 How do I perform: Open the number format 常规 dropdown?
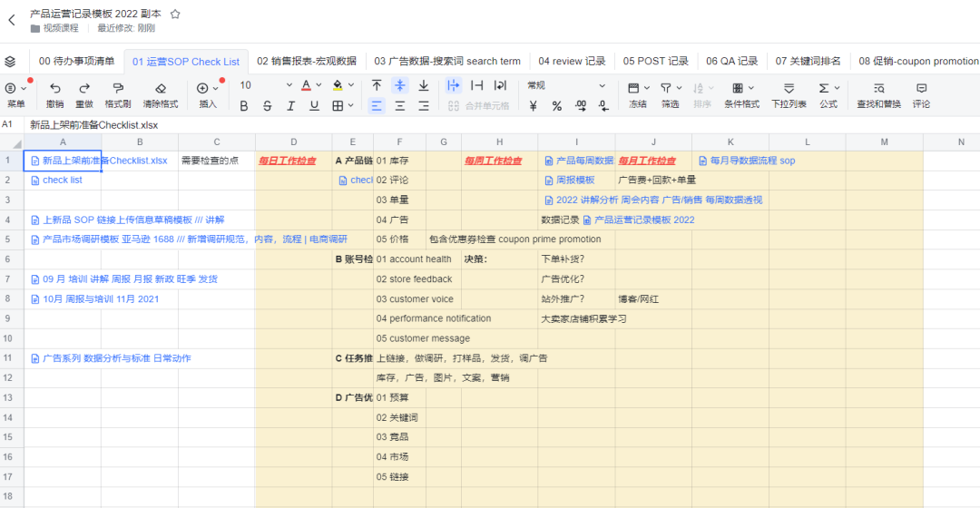click(x=566, y=85)
